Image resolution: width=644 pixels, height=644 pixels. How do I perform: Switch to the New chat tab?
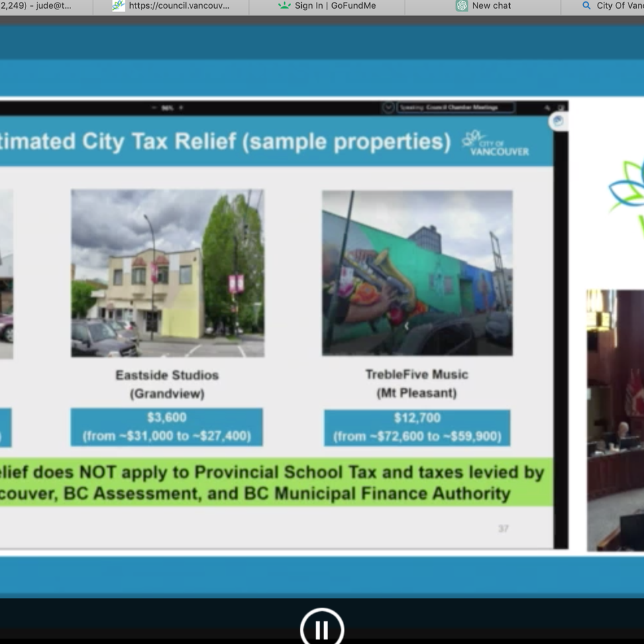click(x=483, y=6)
